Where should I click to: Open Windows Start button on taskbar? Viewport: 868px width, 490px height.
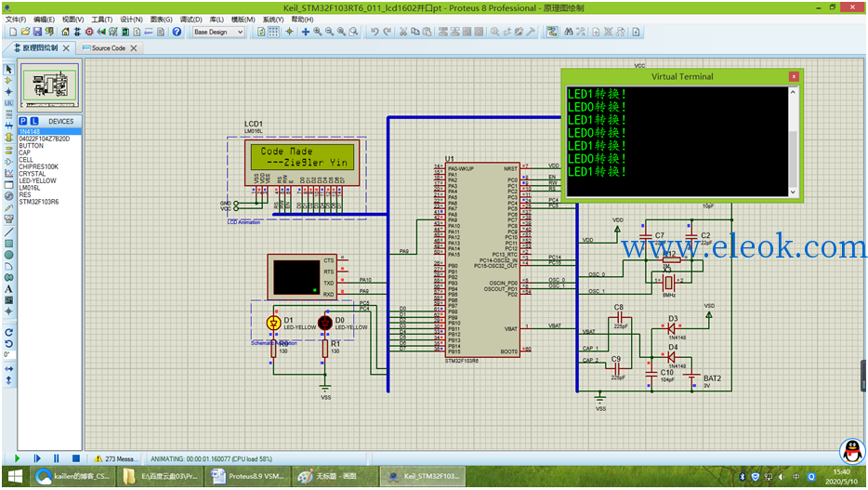[x=15, y=476]
